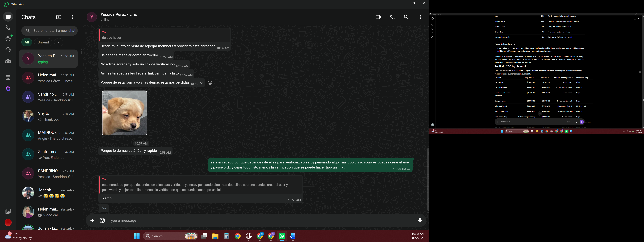644x242 pixels.
Task: Expand the chat filter dropdown next to Unread
Action: [x=58, y=42]
